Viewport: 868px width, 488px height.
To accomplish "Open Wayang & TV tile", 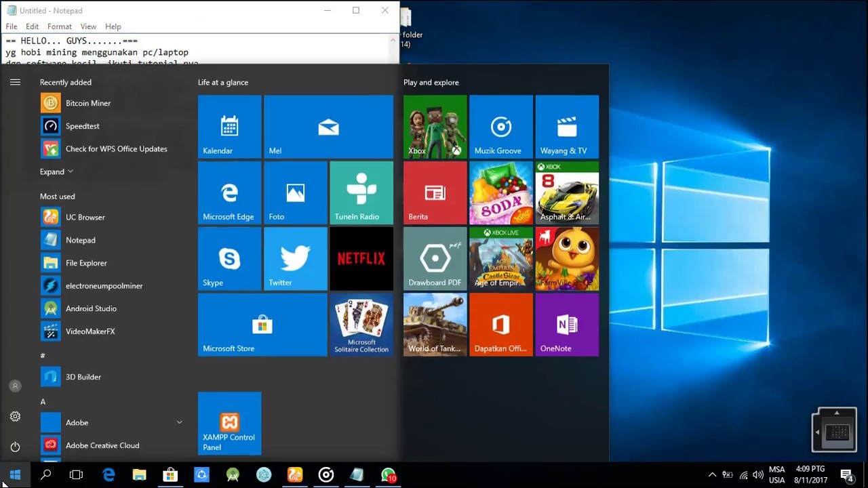I will 567,127.
